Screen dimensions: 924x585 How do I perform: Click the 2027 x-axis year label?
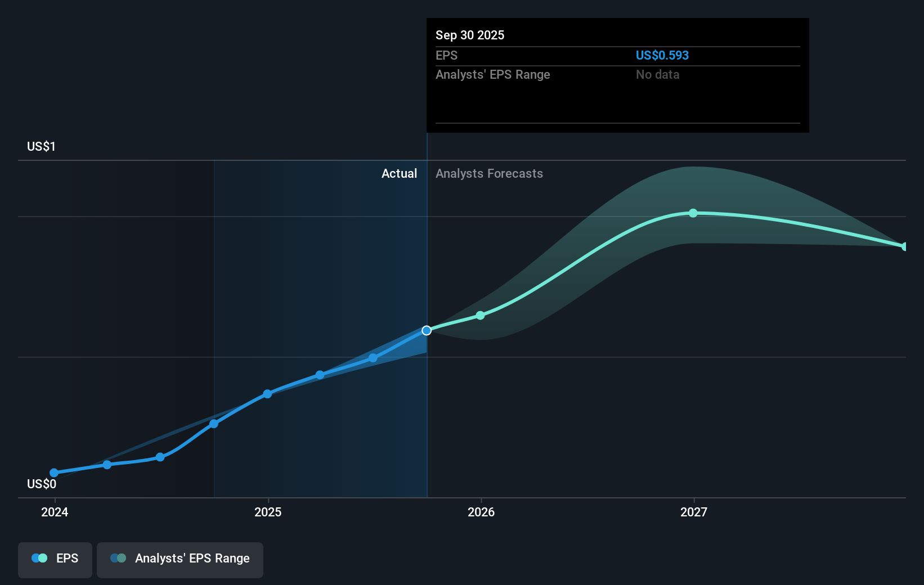coord(694,512)
